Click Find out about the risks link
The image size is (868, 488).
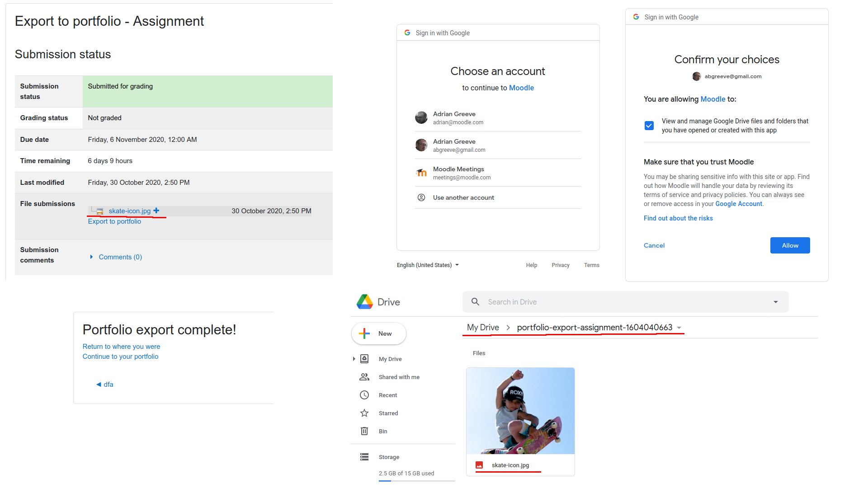(x=678, y=218)
